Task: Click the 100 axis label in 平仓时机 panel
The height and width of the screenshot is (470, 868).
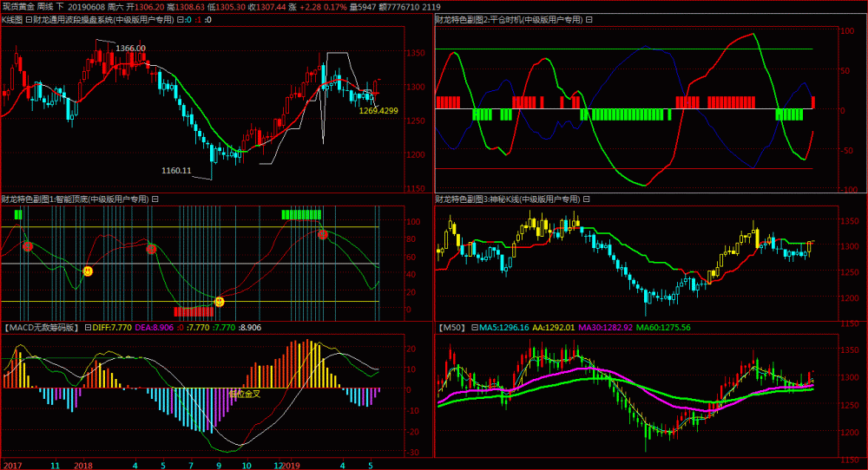Action: [x=847, y=31]
